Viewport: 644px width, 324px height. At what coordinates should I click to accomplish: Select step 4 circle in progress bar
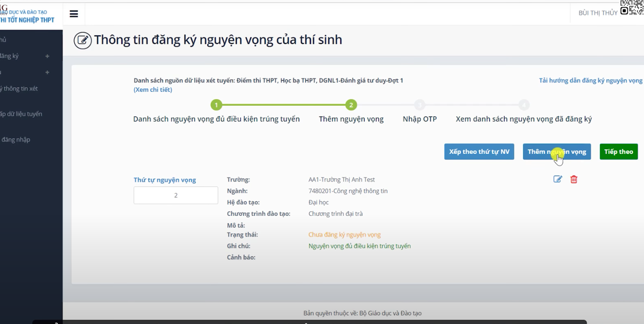524,105
